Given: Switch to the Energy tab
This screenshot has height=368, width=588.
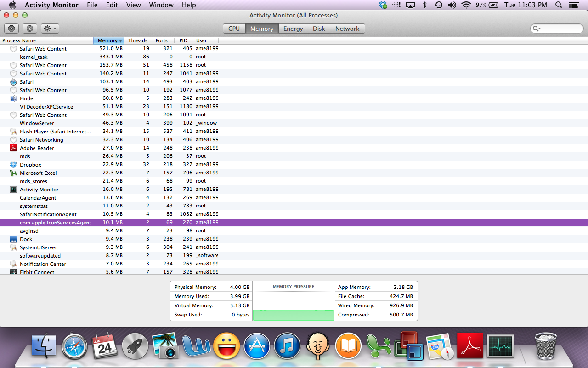Looking at the screenshot, I should coord(293,29).
